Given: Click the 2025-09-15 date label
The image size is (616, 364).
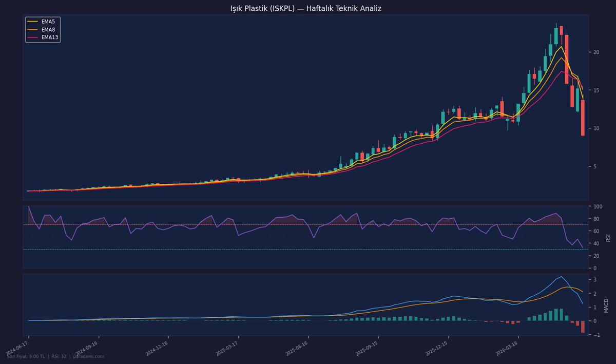Looking at the screenshot, I should coord(367,348).
